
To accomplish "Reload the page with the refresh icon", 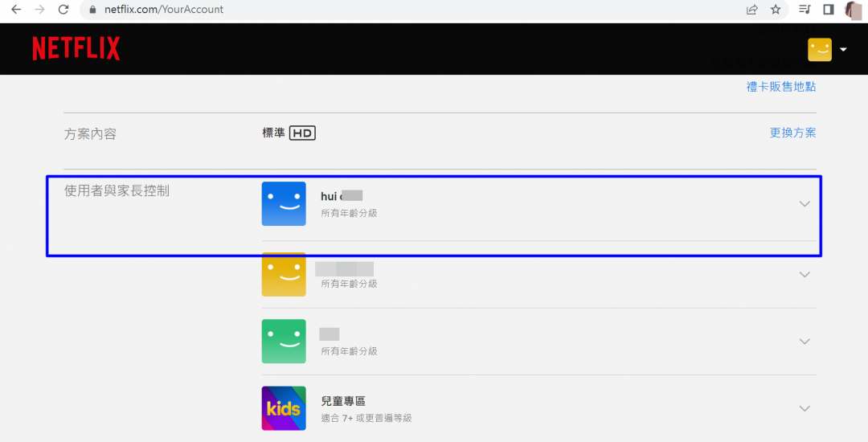I will point(63,10).
